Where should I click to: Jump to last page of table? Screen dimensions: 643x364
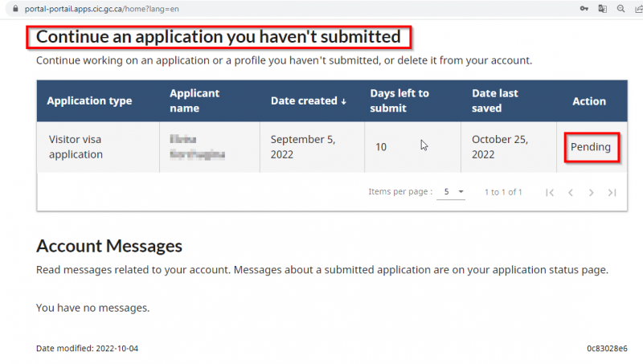[x=612, y=192]
